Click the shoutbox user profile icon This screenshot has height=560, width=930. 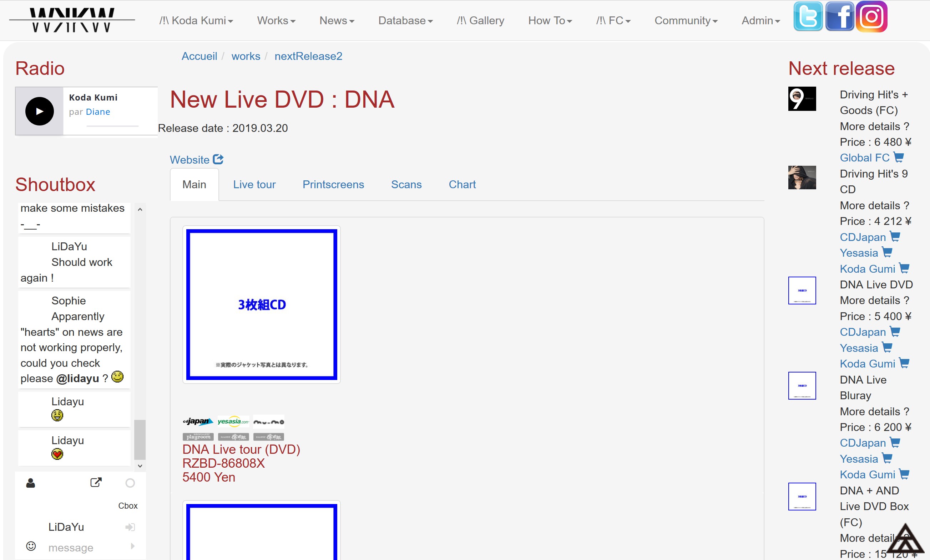click(x=31, y=483)
